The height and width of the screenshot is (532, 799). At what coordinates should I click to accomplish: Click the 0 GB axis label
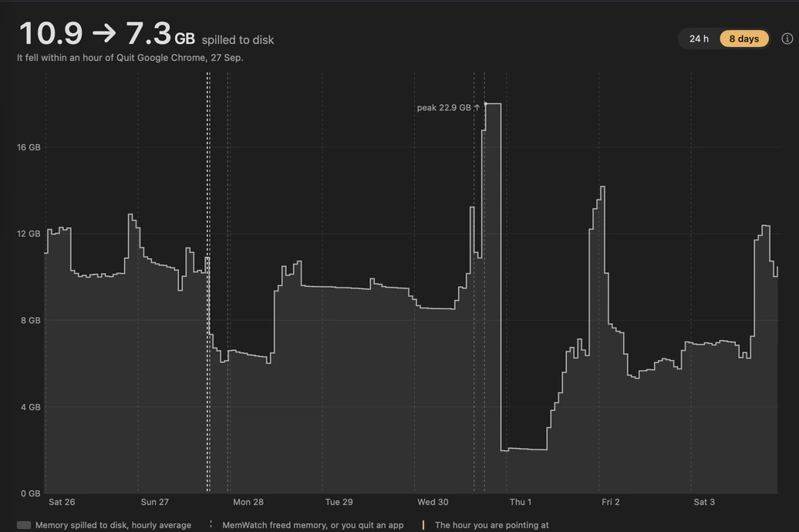tap(31, 493)
